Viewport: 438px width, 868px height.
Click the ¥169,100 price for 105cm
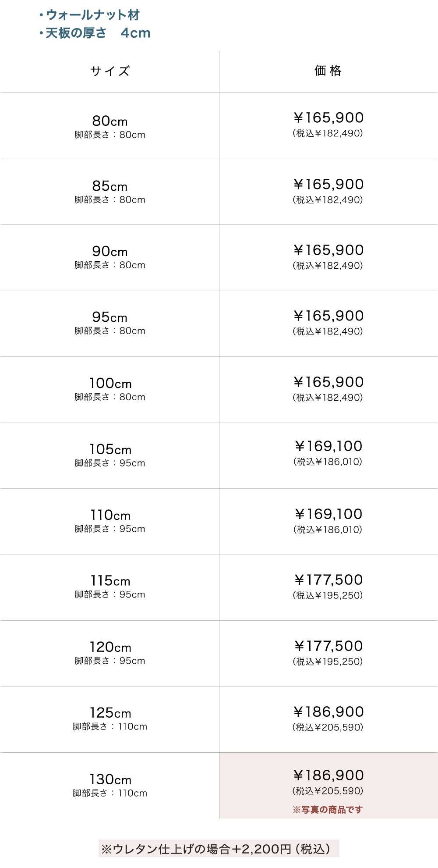click(x=328, y=447)
